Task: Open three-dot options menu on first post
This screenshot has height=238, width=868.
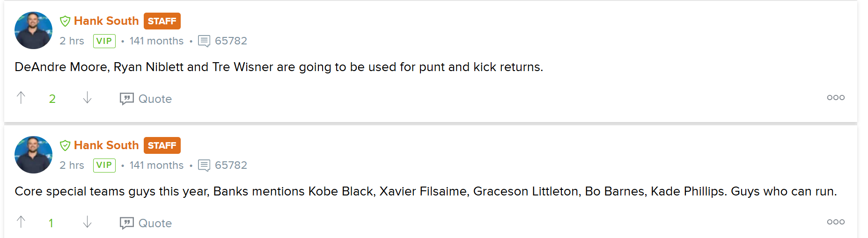Action: tap(836, 97)
